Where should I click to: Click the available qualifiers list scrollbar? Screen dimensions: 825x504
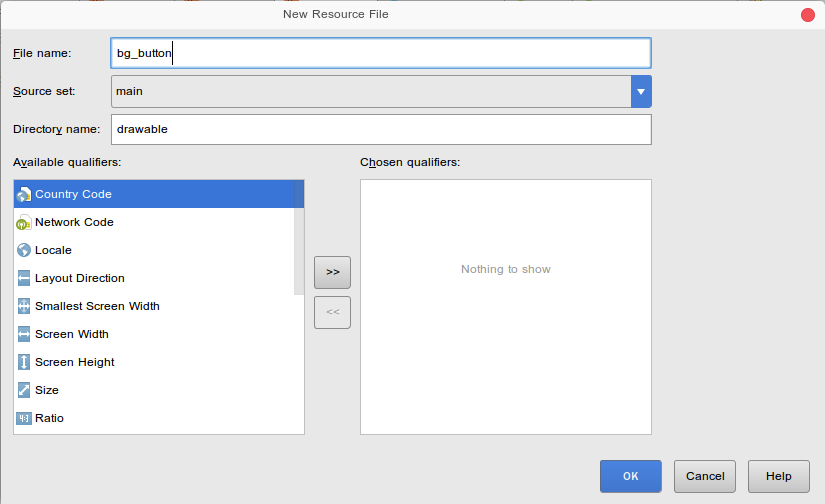(299, 237)
